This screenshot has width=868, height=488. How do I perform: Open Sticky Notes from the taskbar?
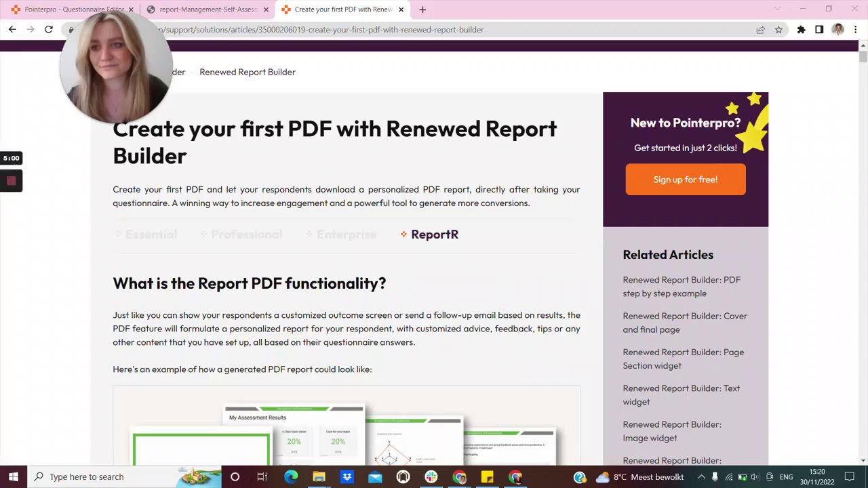487,477
